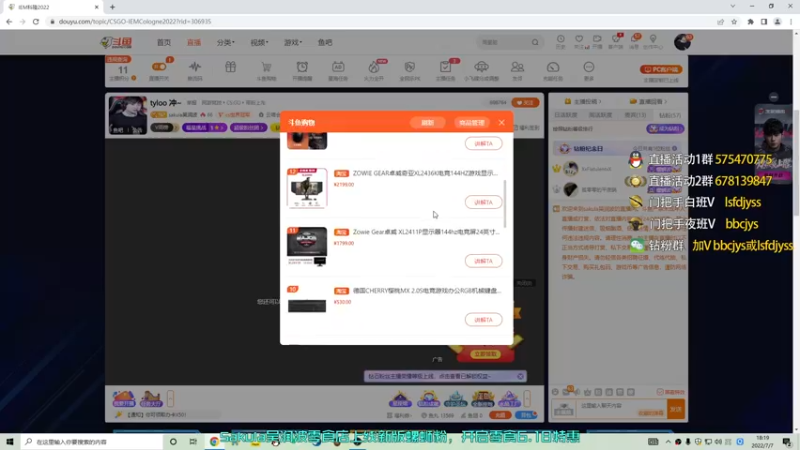
Task: Click the Chrome icon in the taskbar
Action: coord(214,441)
